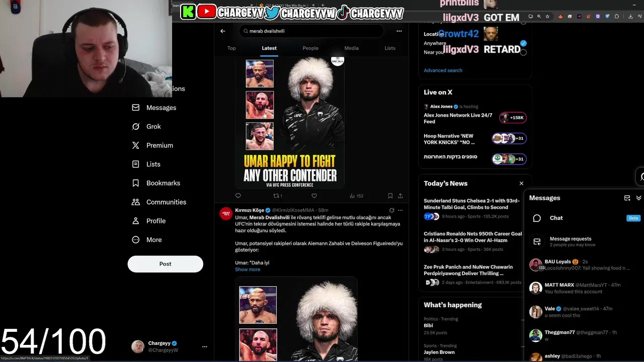Dismiss Today's News with the X
The width and height of the screenshot is (644, 362).
[x=521, y=184]
